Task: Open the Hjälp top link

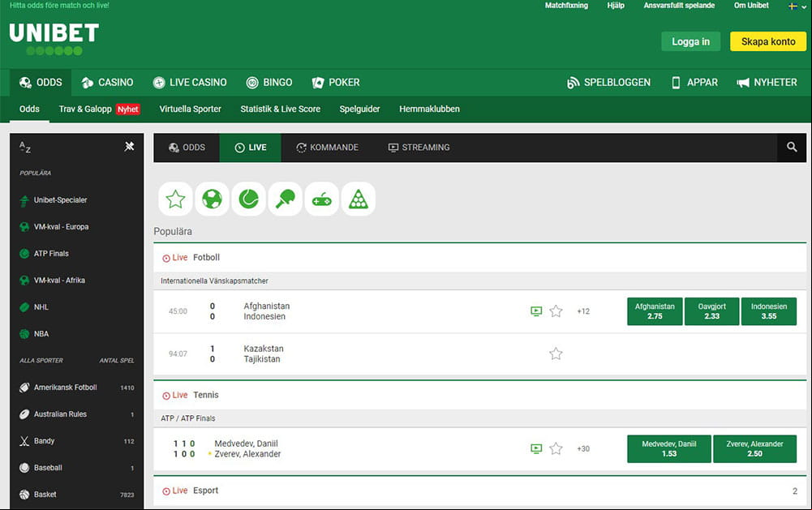Action: (616, 6)
